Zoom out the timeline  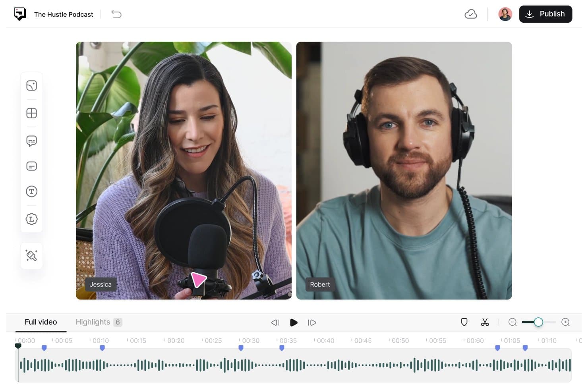pyautogui.click(x=513, y=322)
